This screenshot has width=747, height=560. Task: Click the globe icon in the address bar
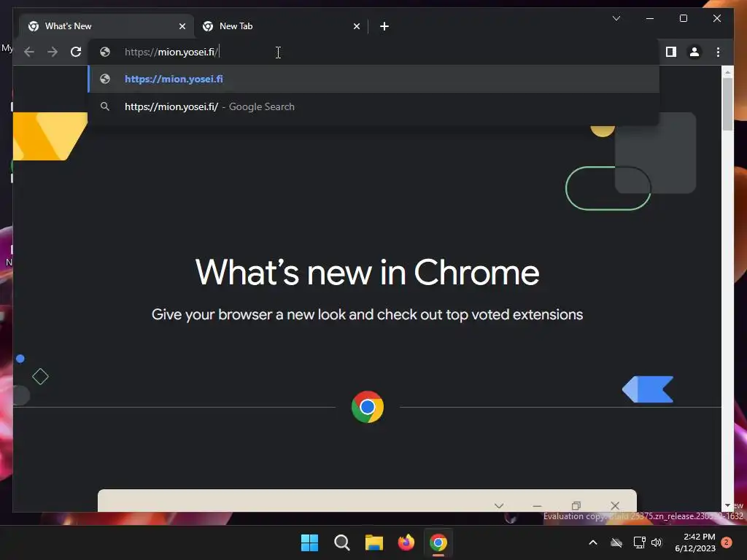coord(105,52)
